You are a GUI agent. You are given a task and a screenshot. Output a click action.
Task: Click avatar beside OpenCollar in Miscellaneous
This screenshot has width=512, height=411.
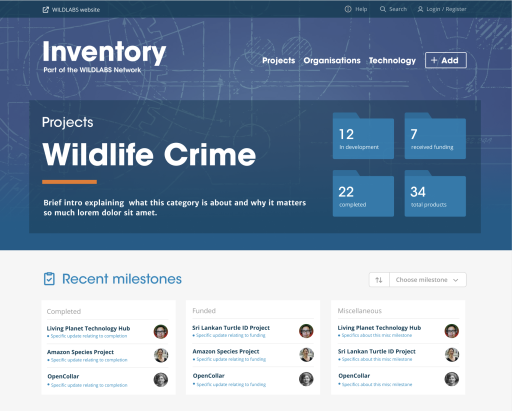[452, 379]
